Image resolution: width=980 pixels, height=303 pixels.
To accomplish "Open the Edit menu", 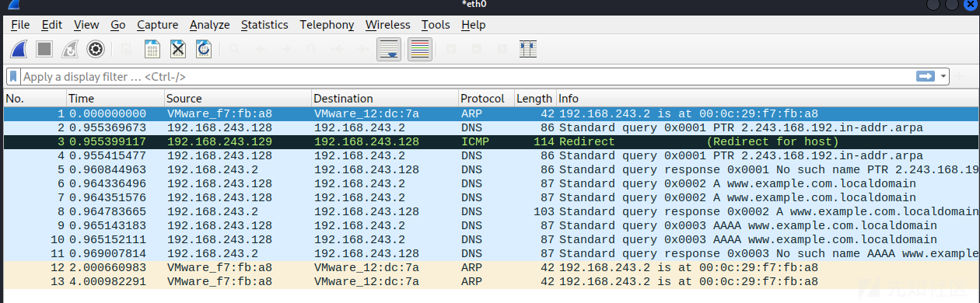I will click(52, 25).
